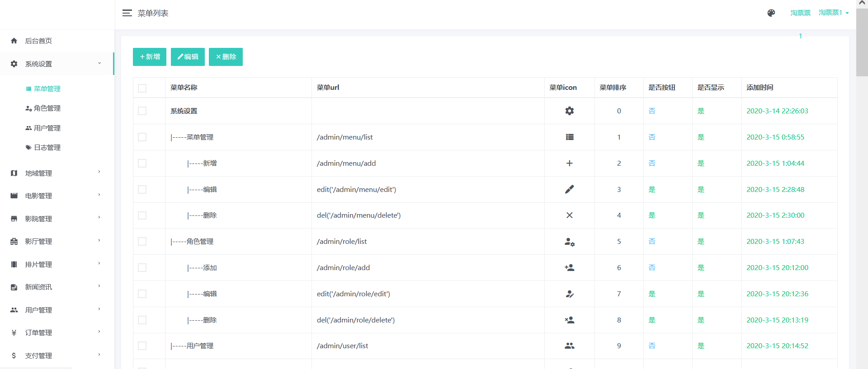Go to 日志管理 in the sidebar
The height and width of the screenshot is (369, 868).
(x=47, y=148)
